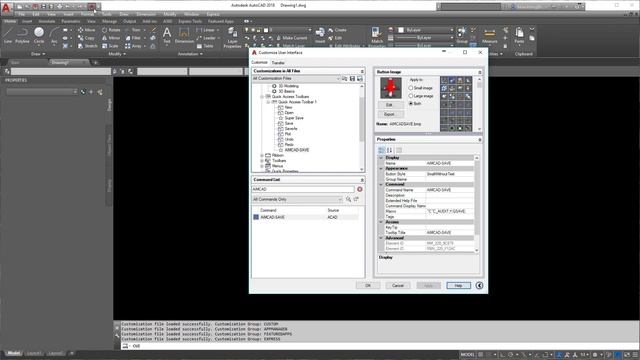Click the Dimension tool in the Annotation panel

184,35
